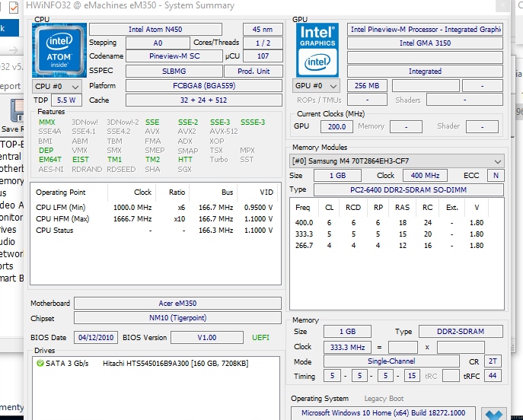The image size is (523, 420).
Task: Click the greyed AES-NI feature label
Action: [x=51, y=170]
